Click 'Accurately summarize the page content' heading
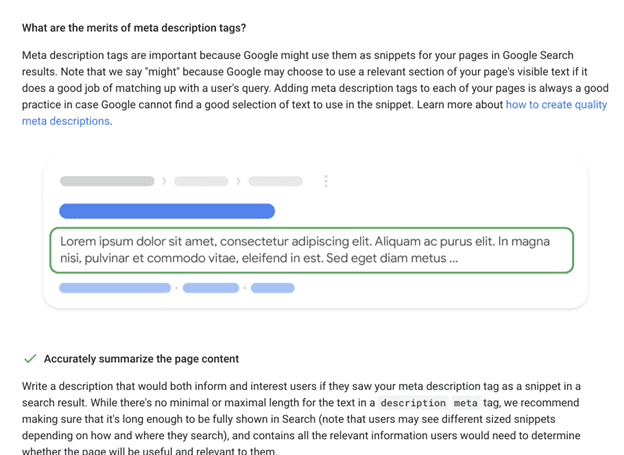The image size is (624, 455). [141, 359]
